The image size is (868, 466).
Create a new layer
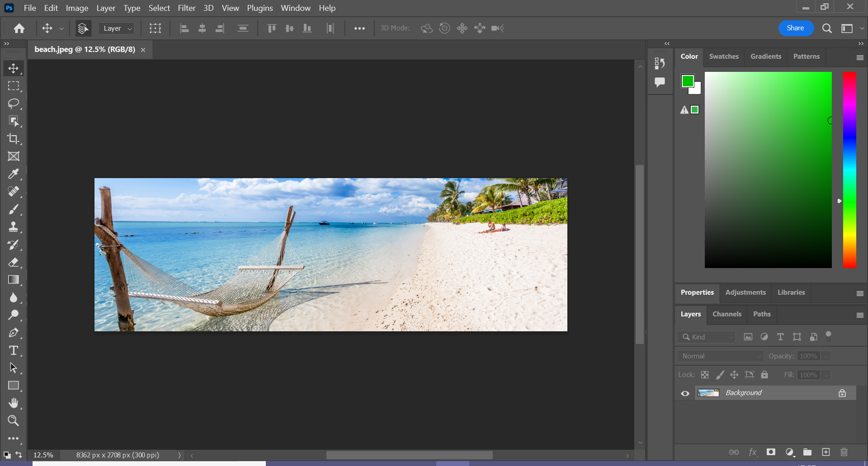[x=826, y=452]
